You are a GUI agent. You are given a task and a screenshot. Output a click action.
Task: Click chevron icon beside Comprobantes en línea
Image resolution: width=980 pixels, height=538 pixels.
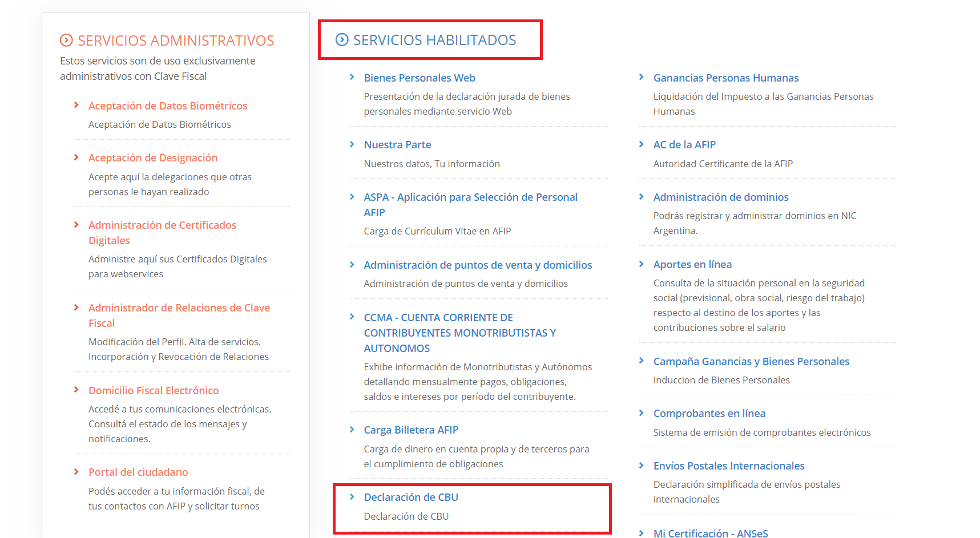642,413
